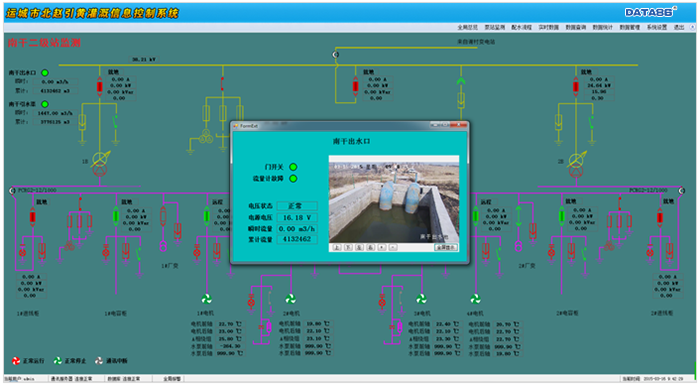Image resolution: width=700 pixels, height=385 pixels.
Task: Select the red breaker on top-left feeder
Action: pos(100,87)
